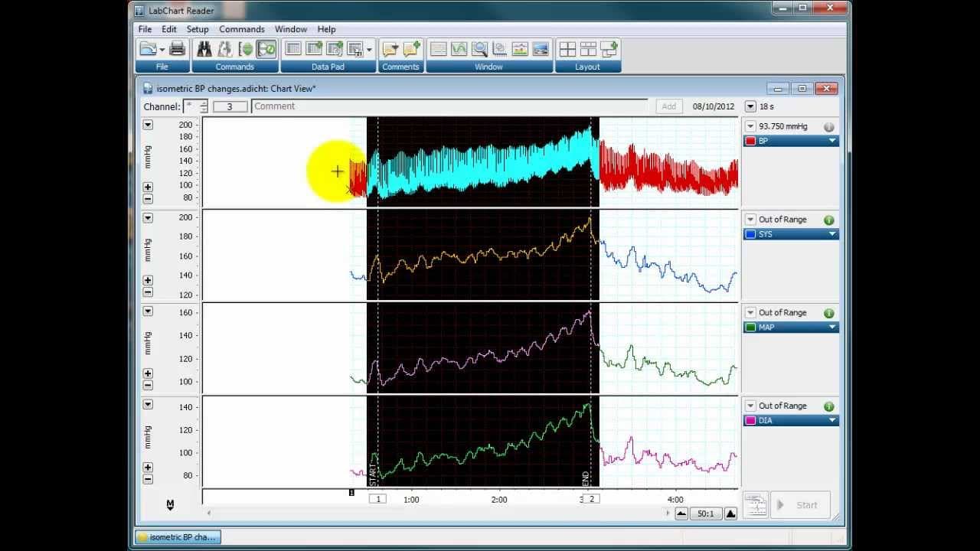Expand the BP channel name dropdown
The width and height of the screenshot is (980, 551).
click(x=831, y=141)
